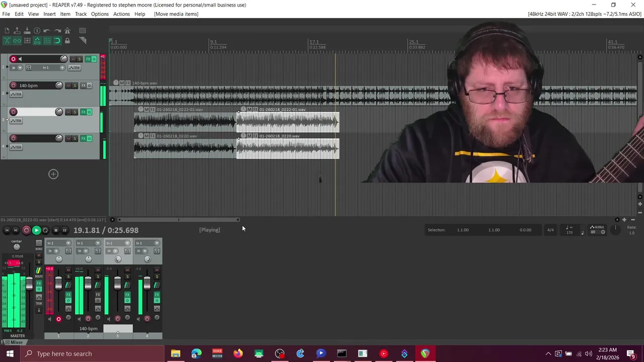This screenshot has width=644, height=362.
Task: Toggle grid lines toolbar icon
Action: pos(47,41)
